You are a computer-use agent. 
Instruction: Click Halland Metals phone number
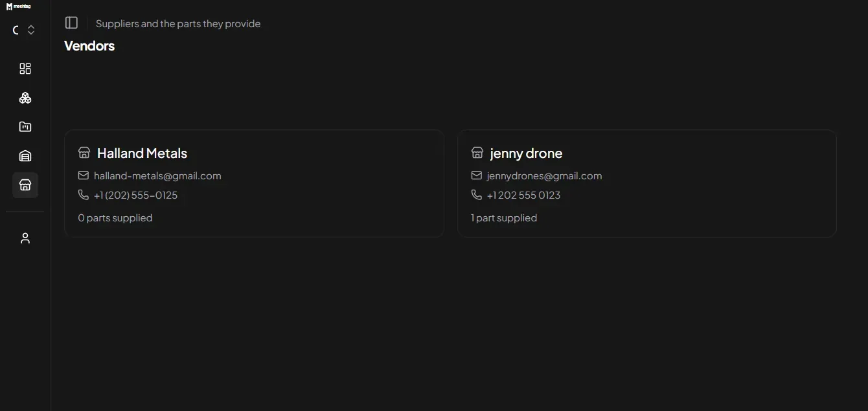pyautogui.click(x=135, y=195)
